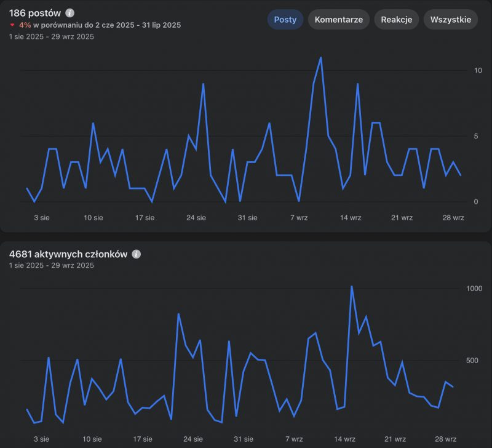Viewport: 492px width, 448px height.
Task: Click the comparison text for 2 cze – 31 lip 2025
Action: click(x=107, y=25)
